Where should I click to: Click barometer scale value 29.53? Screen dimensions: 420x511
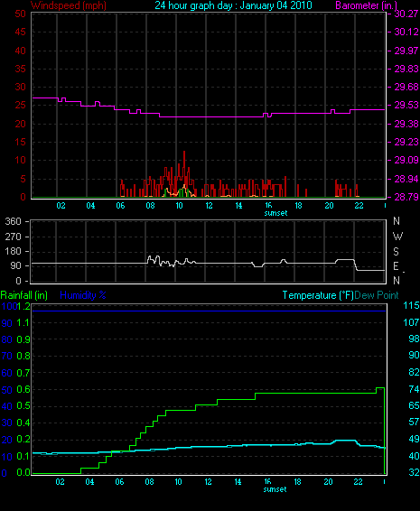[406, 106]
